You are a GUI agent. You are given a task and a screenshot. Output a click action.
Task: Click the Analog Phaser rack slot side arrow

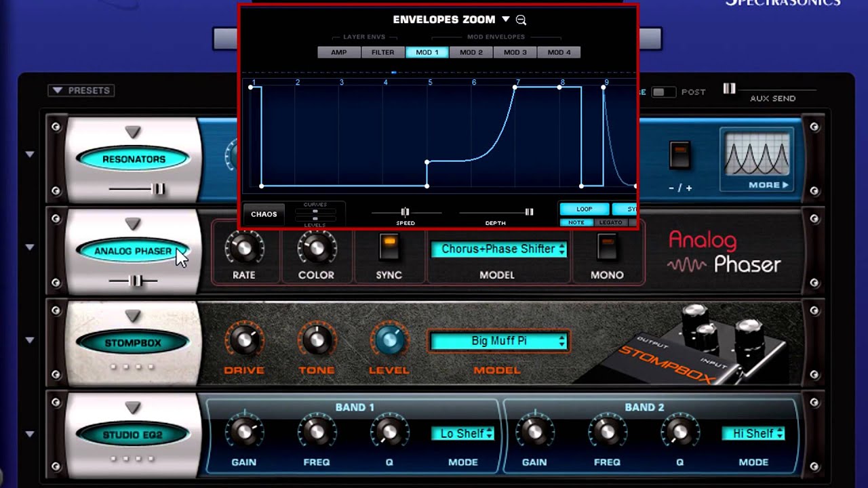pyautogui.click(x=29, y=247)
